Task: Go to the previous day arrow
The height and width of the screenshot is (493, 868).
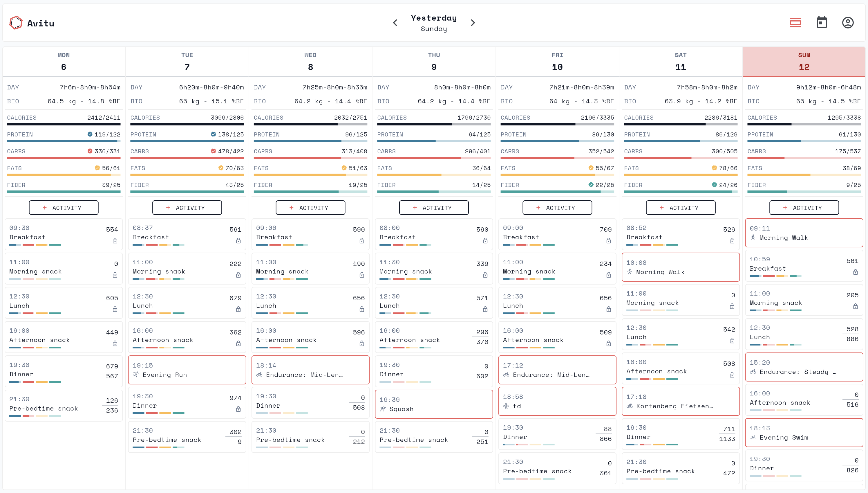Action: pyautogui.click(x=395, y=23)
